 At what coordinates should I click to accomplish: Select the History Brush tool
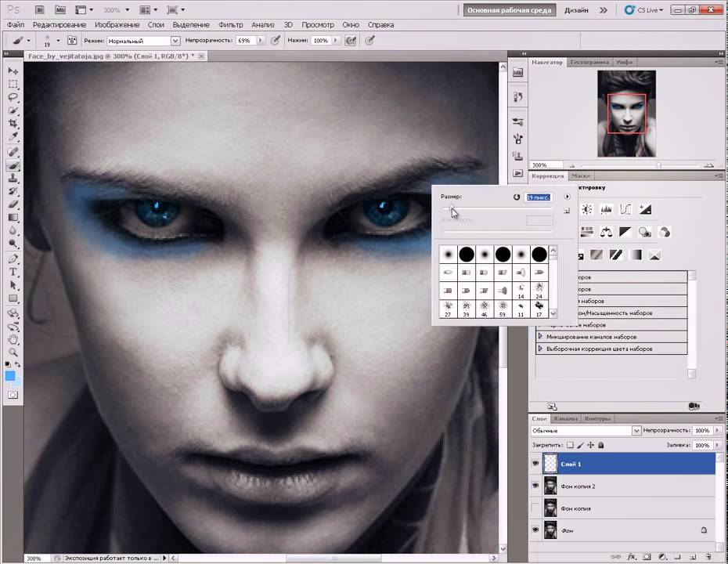click(13, 191)
